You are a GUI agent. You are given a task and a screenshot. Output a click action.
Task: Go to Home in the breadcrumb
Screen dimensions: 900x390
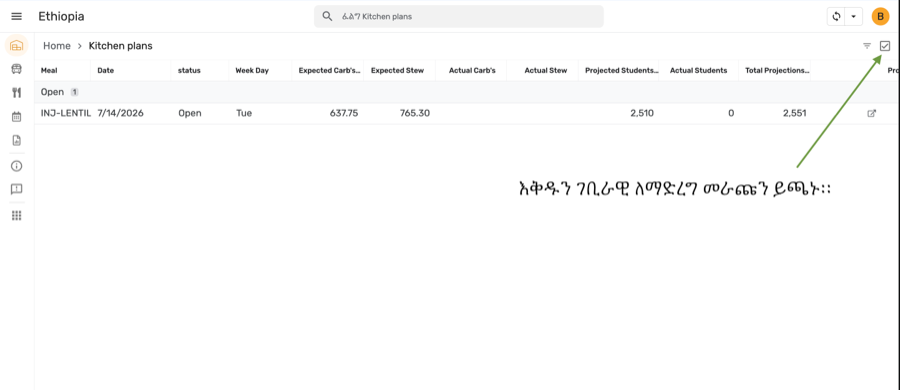[x=57, y=46]
